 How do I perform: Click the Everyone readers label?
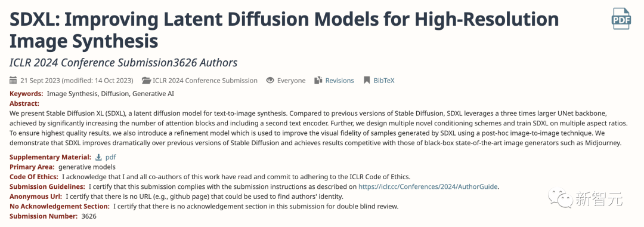pos(291,81)
